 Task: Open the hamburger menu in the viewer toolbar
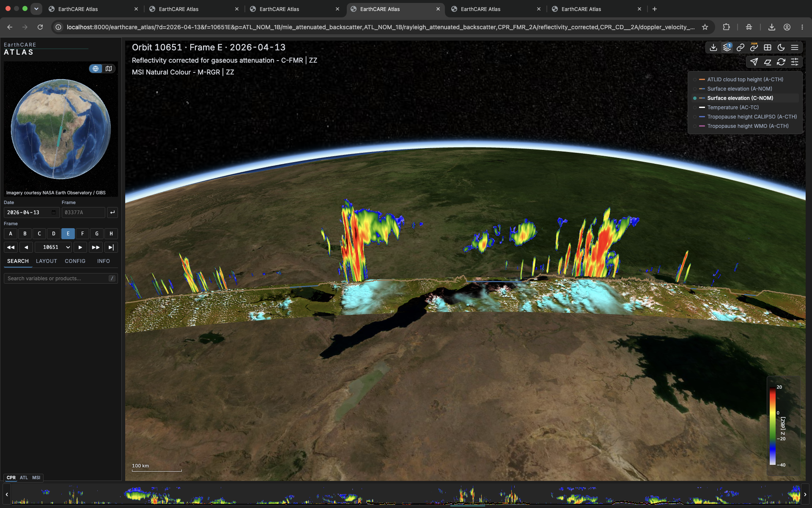795,48
